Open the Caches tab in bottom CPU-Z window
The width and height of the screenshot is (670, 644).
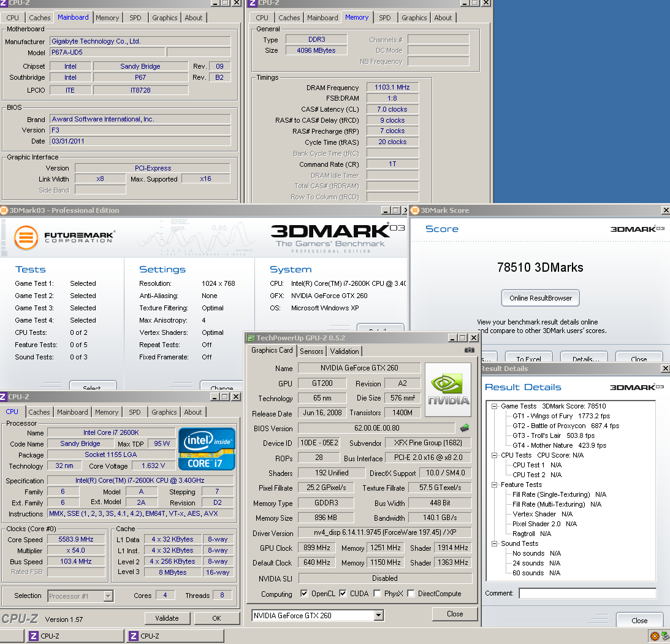pyautogui.click(x=39, y=412)
